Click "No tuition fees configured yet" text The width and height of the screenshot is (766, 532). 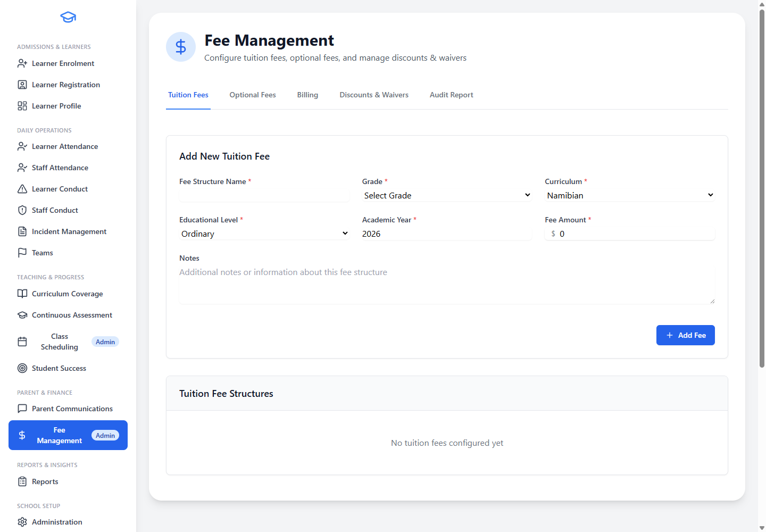(447, 443)
